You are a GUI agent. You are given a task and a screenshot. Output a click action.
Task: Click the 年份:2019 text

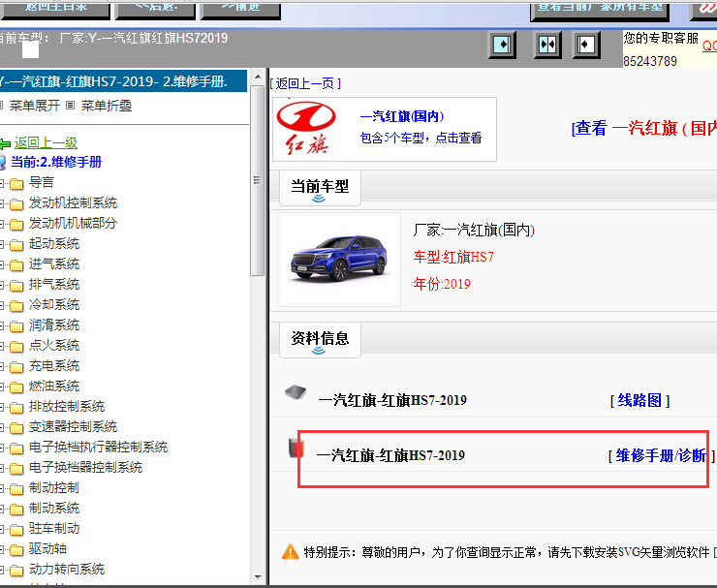[442, 284]
